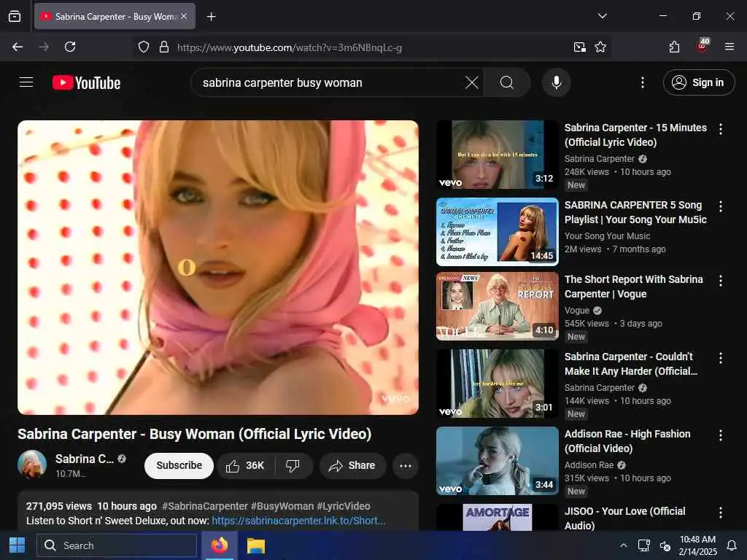Go back in Firefox
The width and height of the screenshot is (747, 560).
coord(18,47)
